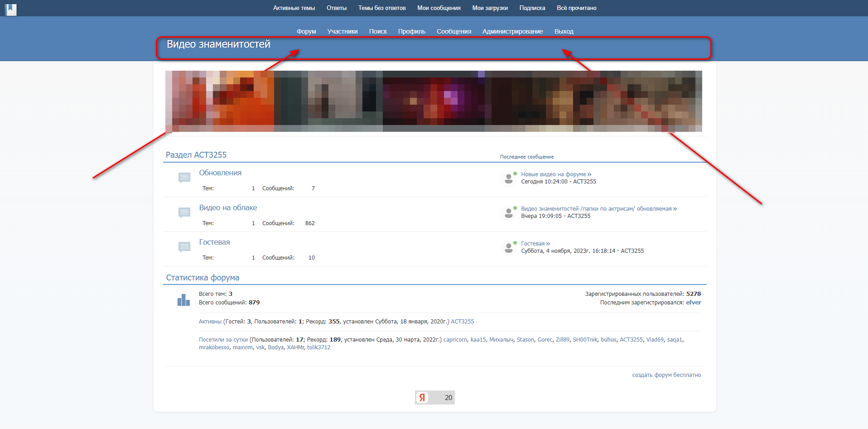868x429 pixels.
Task: Click the создать форум бесплатно link
Action: coord(666,375)
